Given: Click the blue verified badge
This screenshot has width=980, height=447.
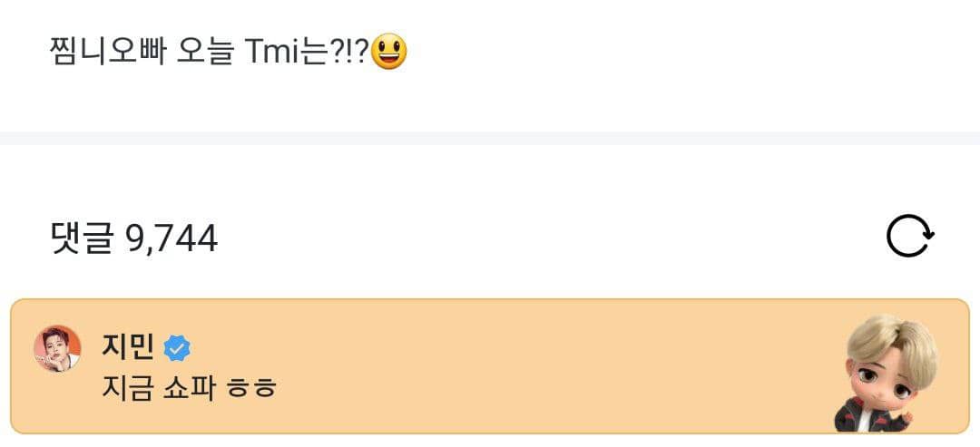Looking at the screenshot, I should (177, 347).
